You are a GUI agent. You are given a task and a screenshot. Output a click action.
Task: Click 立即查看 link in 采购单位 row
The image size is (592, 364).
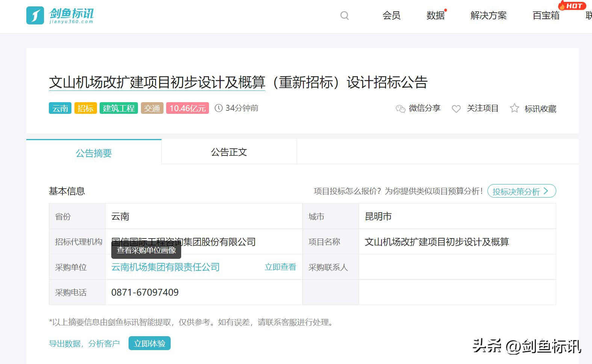[x=280, y=267]
